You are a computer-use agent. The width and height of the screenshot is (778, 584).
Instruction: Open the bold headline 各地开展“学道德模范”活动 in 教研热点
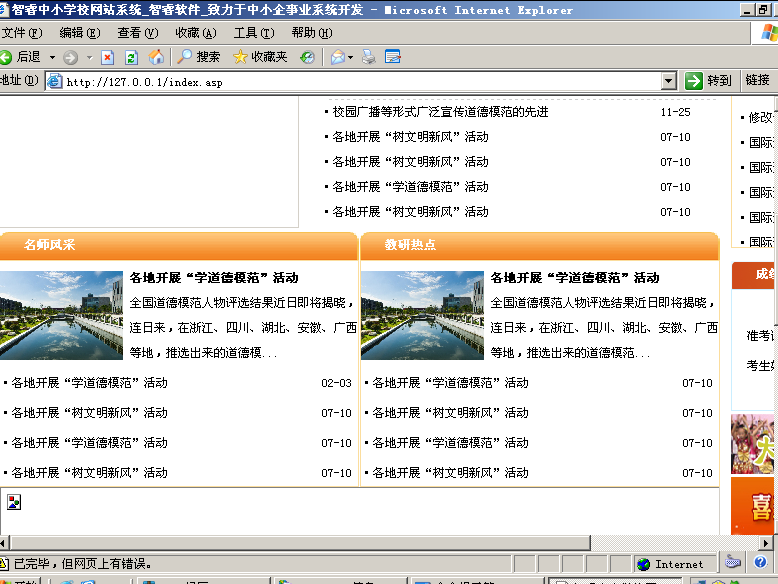575,278
